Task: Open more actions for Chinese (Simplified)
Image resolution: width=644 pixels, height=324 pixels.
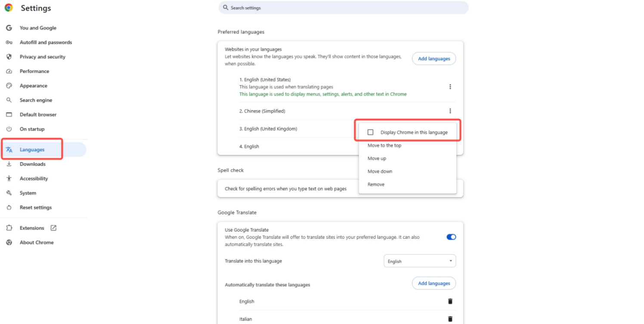Action: (x=450, y=111)
